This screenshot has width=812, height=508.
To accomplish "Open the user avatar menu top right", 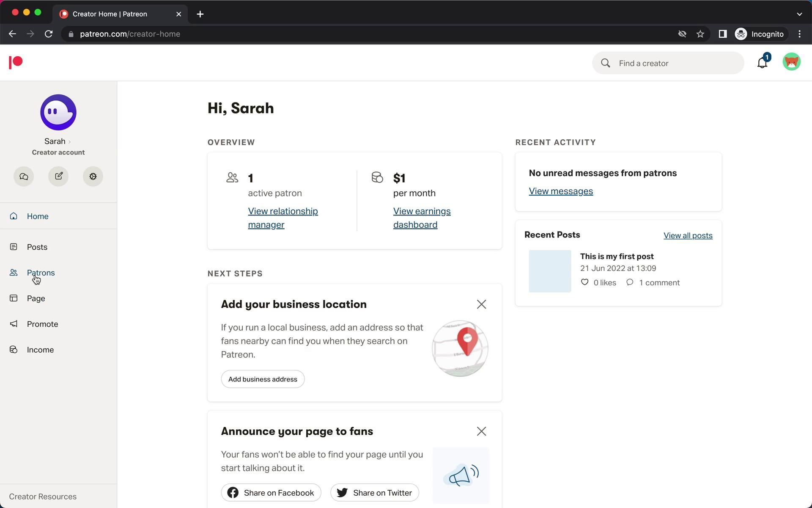I will pos(791,62).
